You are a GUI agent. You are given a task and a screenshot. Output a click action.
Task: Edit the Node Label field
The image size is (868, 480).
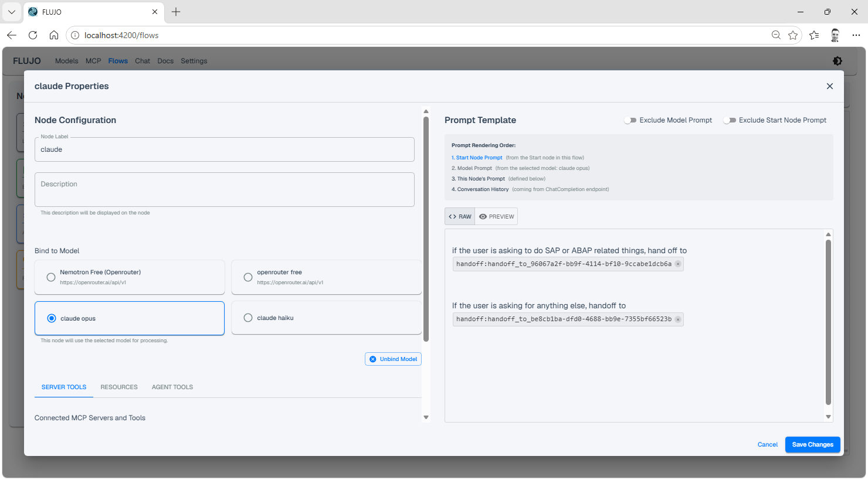click(225, 149)
